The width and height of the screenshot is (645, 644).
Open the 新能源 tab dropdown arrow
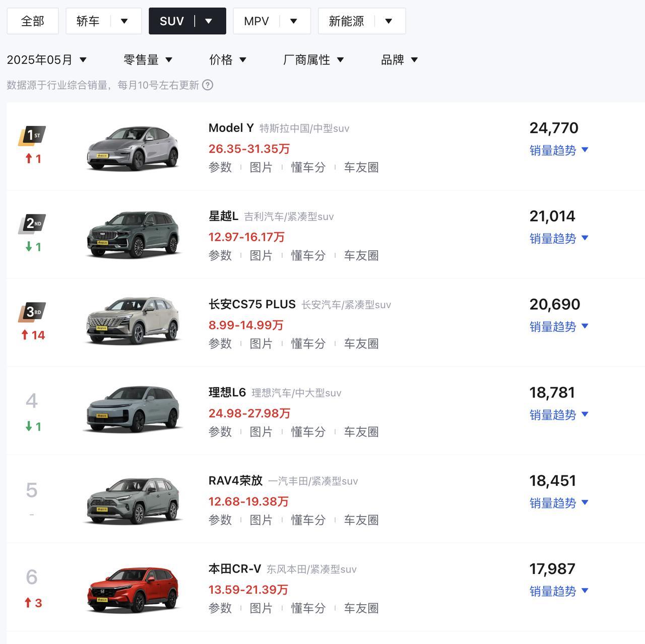pos(389,21)
